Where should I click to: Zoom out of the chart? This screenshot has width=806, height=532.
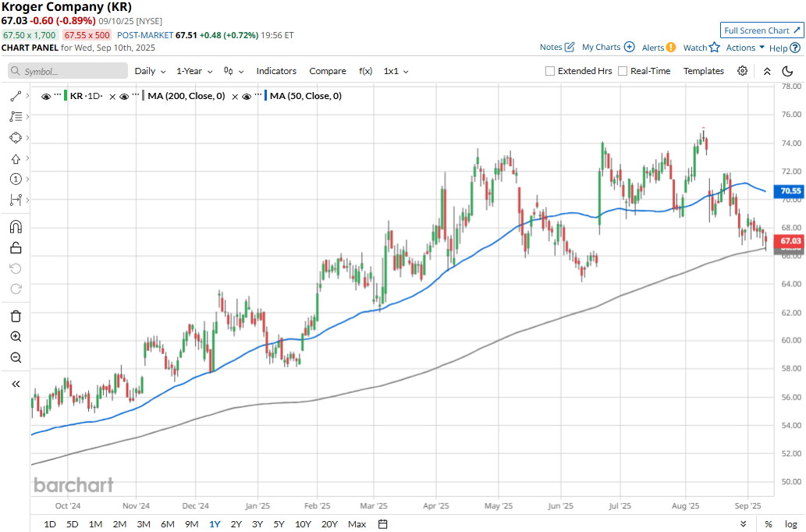(16, 357)
